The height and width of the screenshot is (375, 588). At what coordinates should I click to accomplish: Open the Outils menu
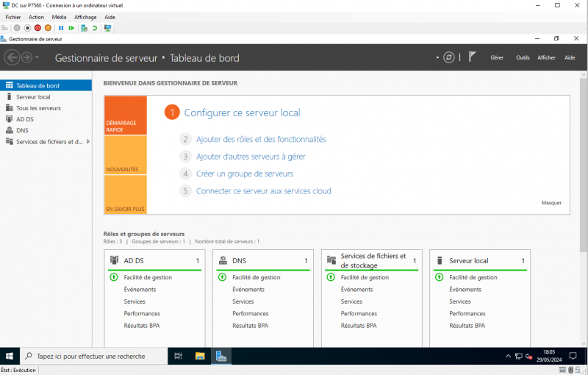tap(523, 57)
